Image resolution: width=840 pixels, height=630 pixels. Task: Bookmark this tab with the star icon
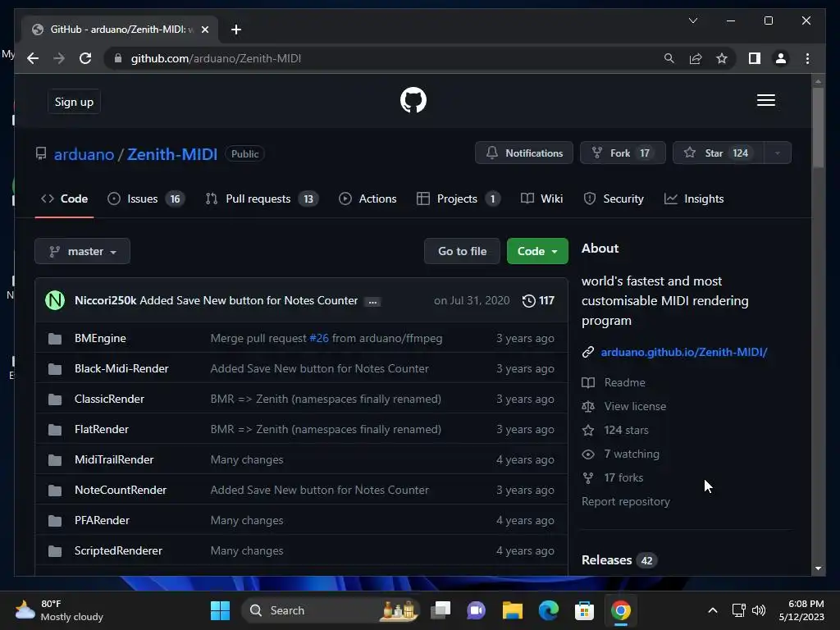pos(722,58)
